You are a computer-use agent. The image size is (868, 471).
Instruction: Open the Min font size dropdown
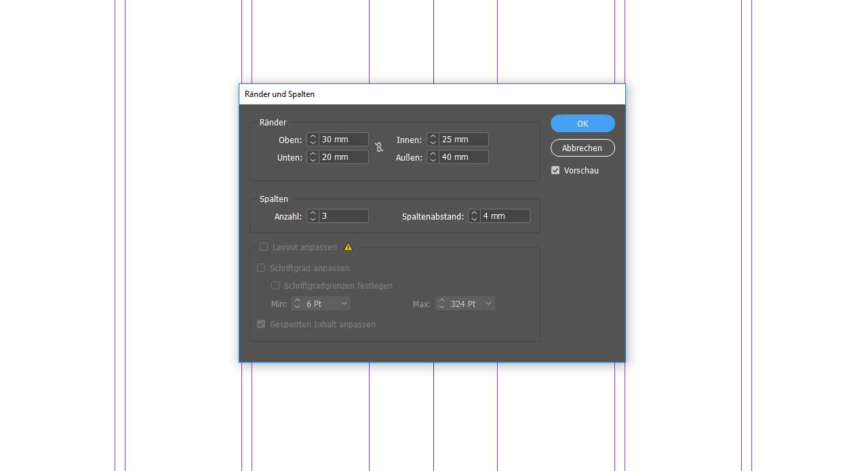coord(344,304)
